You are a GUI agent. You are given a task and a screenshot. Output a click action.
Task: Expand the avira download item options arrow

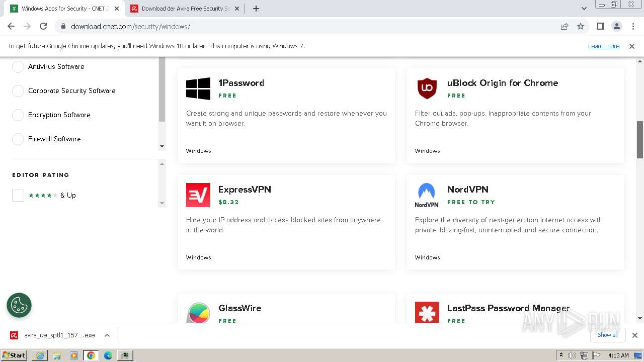click(107, 335)
